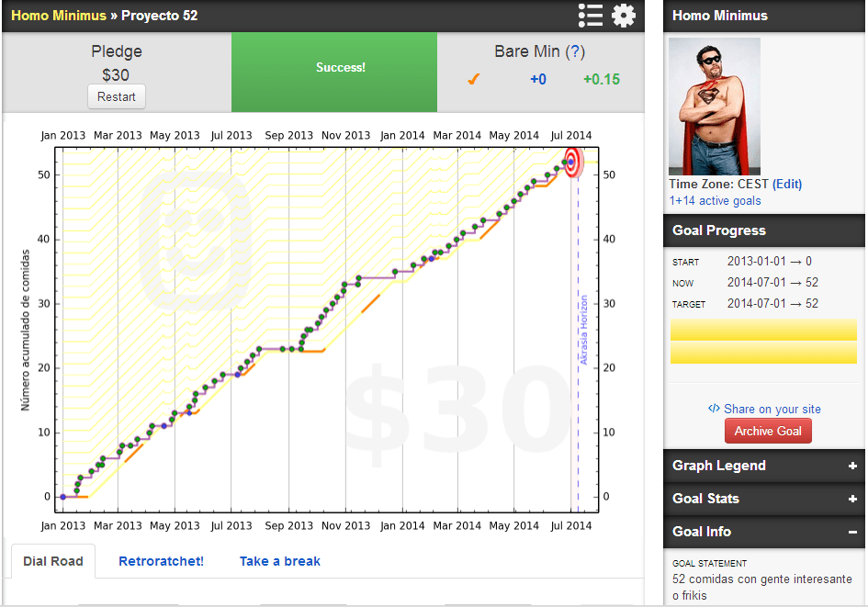Edit the time zone setting
The height and width of the screenshot is (607, 868).
coord(787,184)
